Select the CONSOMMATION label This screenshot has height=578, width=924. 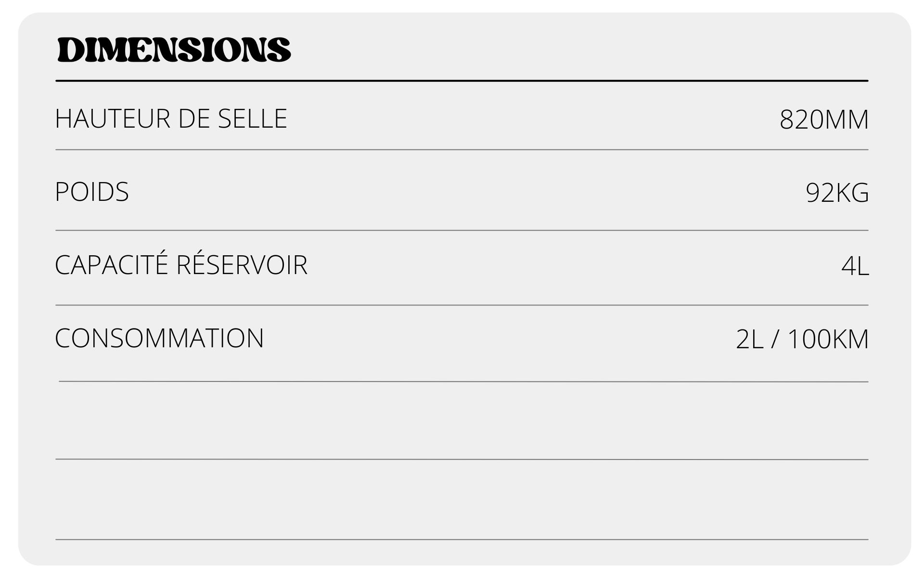(x=159, y=338)
